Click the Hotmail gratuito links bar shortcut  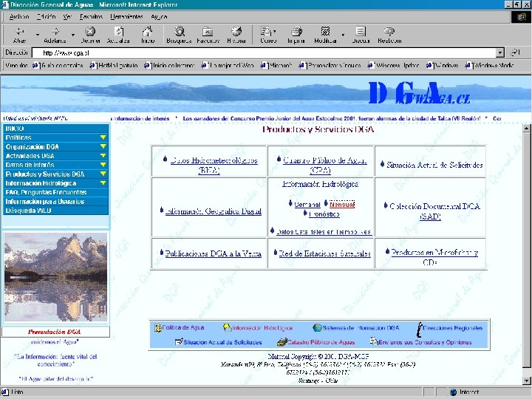click(114, 65)
